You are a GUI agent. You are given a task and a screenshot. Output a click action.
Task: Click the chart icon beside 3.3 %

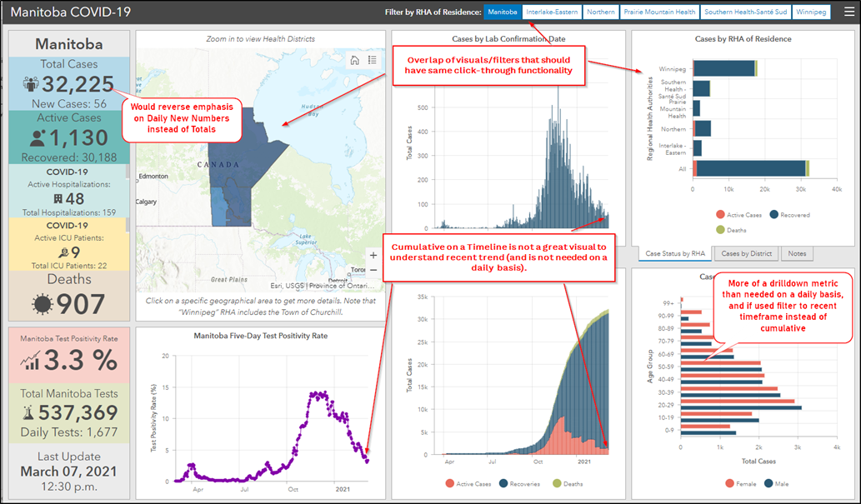pos(30,361)
